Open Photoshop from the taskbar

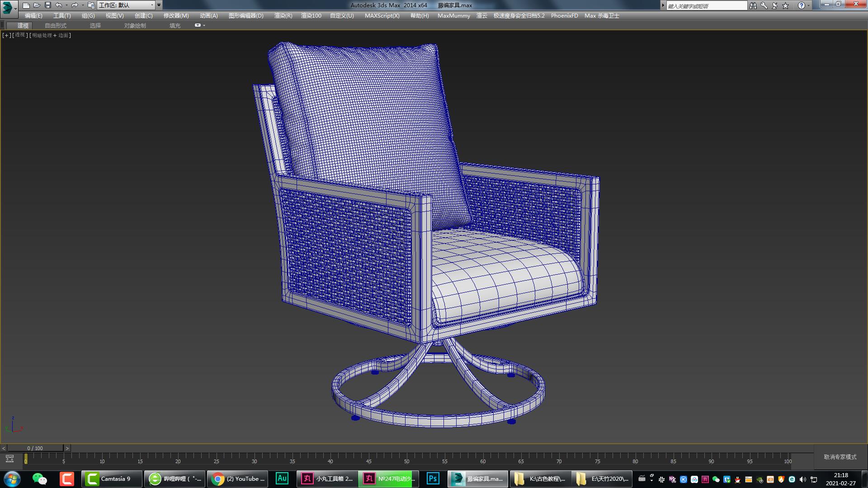[432, 479]
